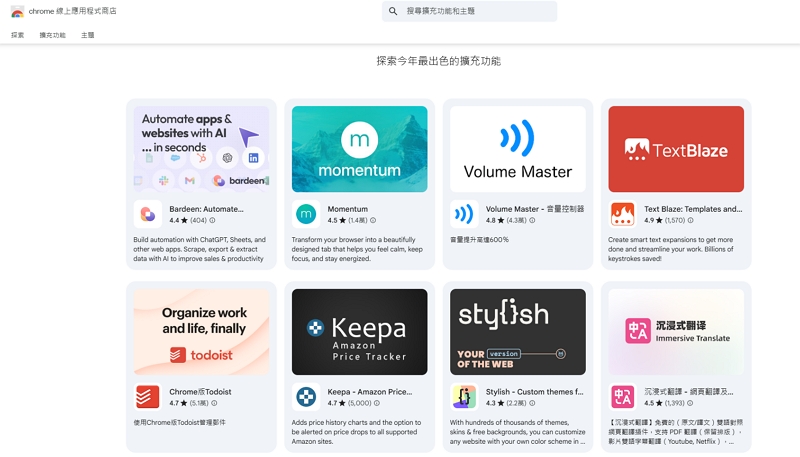The width and height of the screenshot is (800, 457).
Task: Open the 擴充功能 tab
Action: click(53, 35)
